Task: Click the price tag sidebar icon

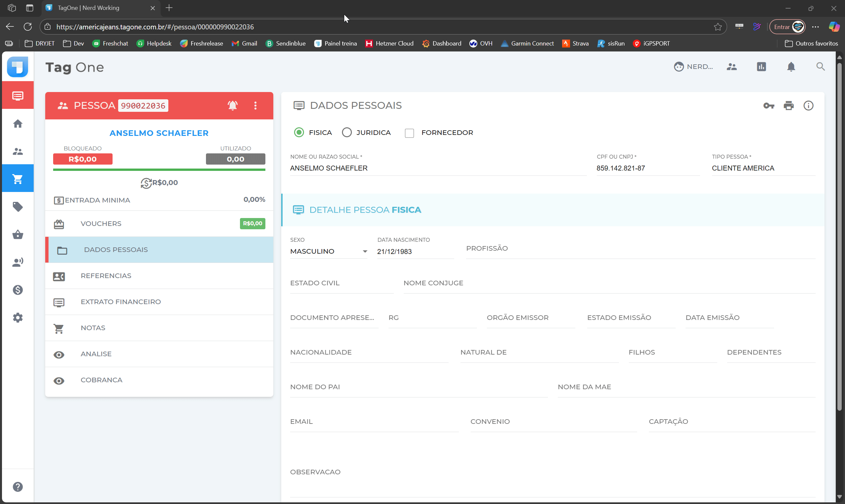Action: pos(18,206)
